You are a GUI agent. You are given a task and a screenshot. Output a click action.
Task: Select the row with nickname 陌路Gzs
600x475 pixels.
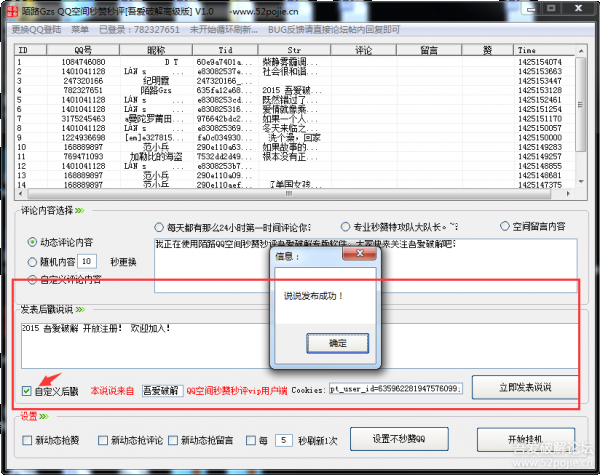[x=294, y=90]
